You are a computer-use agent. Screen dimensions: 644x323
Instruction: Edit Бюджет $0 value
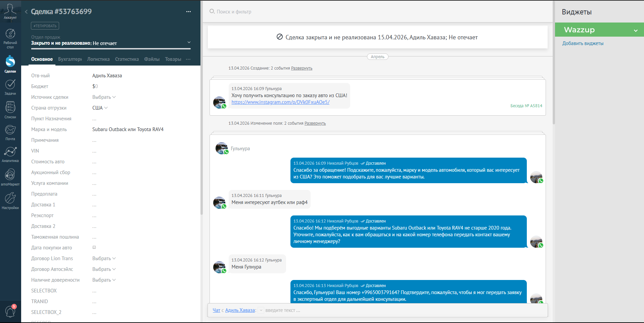pyautogui.click(x=95, y=86)
